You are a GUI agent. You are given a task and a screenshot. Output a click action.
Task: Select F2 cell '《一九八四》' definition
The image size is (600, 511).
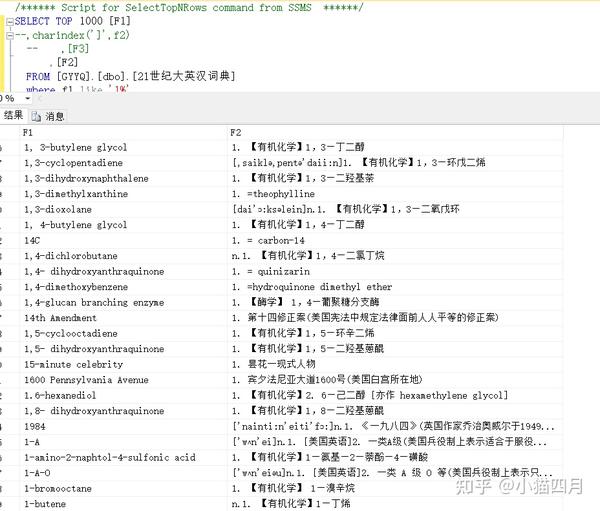[395, 426]
